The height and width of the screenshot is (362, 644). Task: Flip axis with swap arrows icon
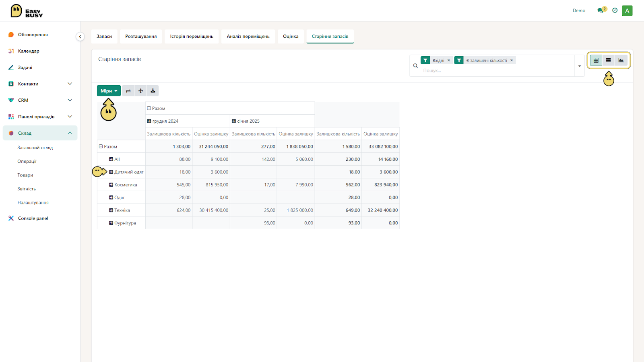click(128, 91)
